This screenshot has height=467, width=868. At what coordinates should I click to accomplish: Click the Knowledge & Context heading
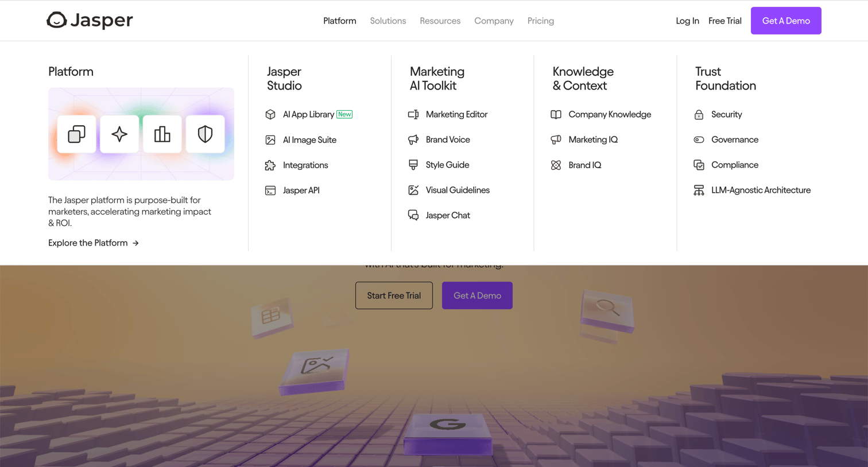coord(583,79)
